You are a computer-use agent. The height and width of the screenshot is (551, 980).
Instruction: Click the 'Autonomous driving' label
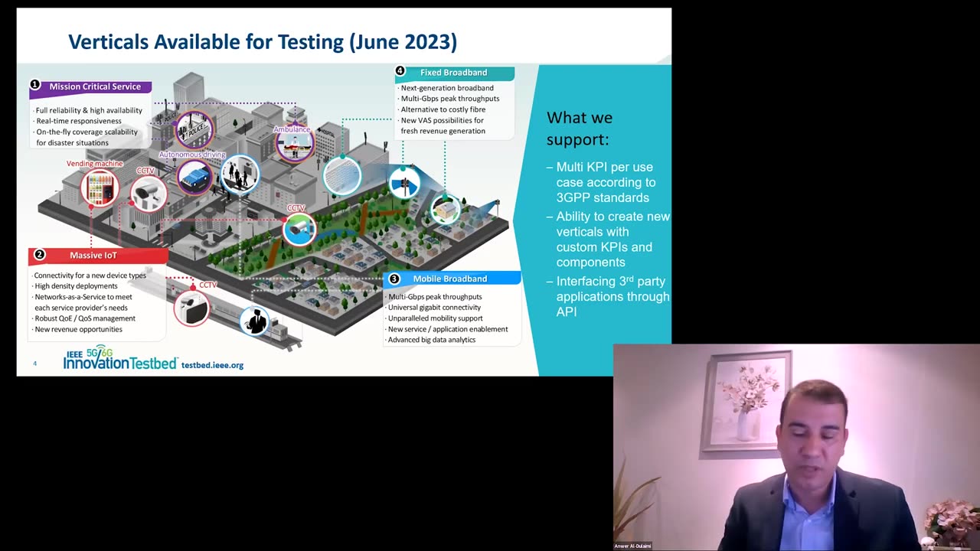coord(192,155)
